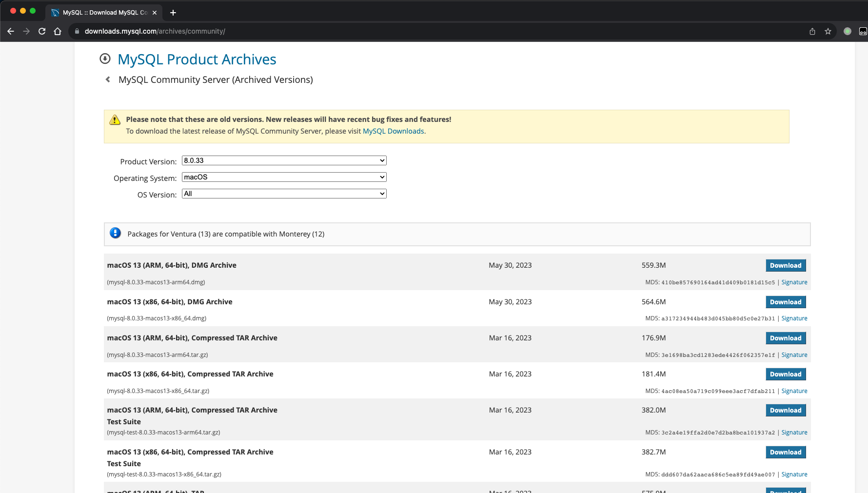This screenshot has width=868, height=493.
Task: Open the browser home page icon
Action: 58,31
